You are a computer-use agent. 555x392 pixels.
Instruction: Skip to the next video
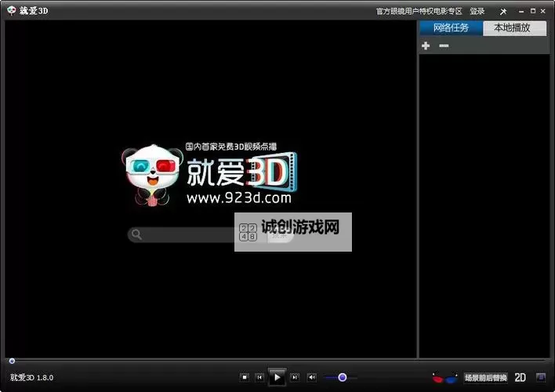point(295,377)
